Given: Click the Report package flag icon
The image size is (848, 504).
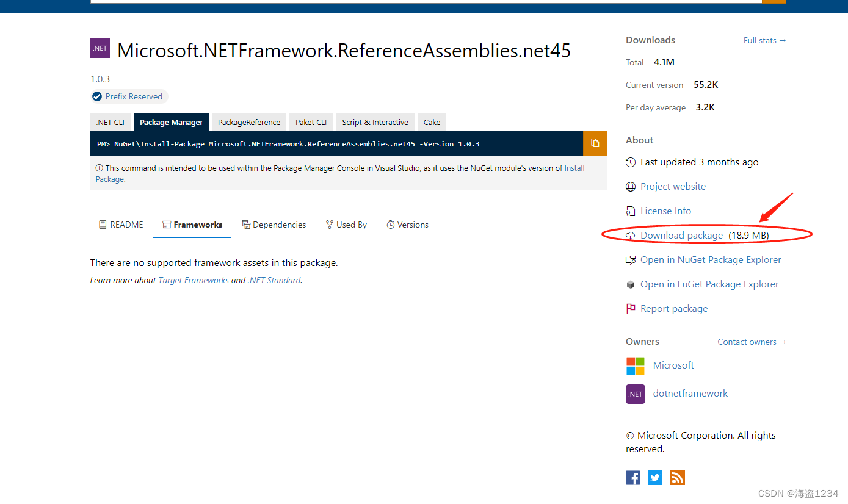Looking at the screenshot, I should coord(630,308).
